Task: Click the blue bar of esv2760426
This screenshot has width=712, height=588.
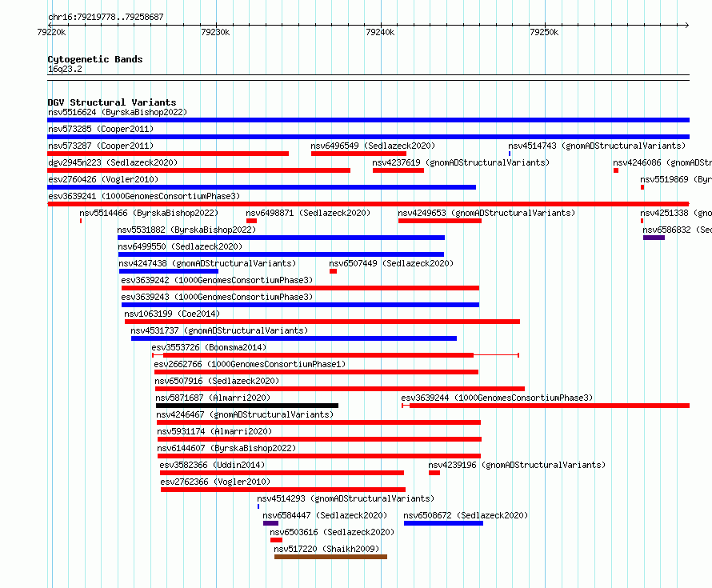Action: click(x=262, y=187)
